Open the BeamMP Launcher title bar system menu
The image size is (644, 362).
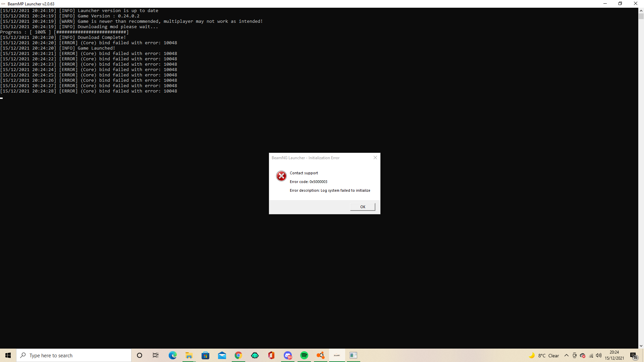click(x=3, y=4)
